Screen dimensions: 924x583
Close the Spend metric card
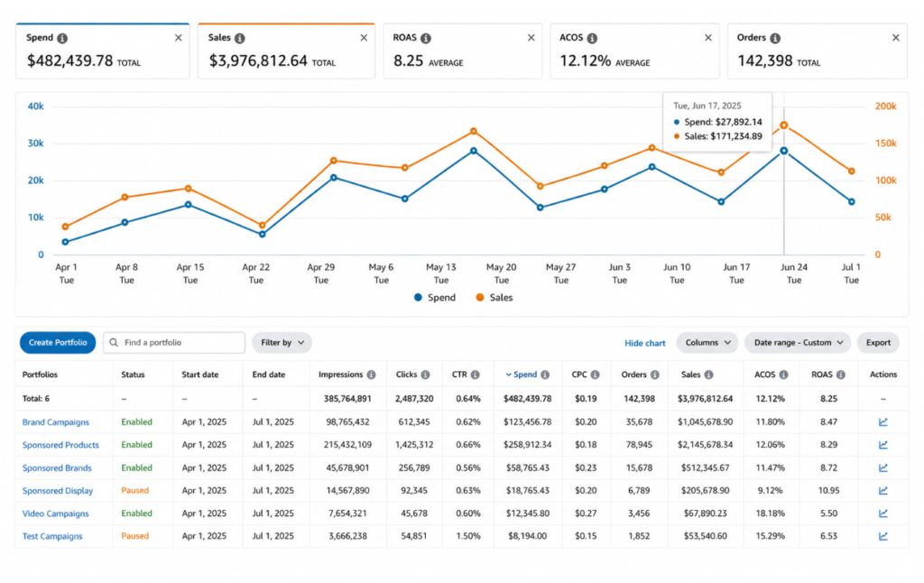178,38
